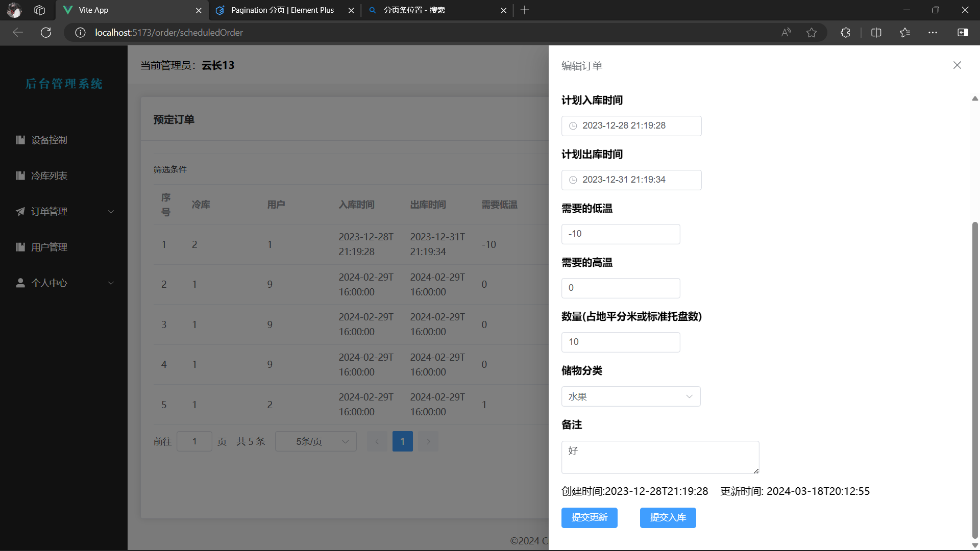The height and width of the screenshot is (551, 980).
Task: Expand the 储物分类 水果 dropdown
Action: coord(631,396)
